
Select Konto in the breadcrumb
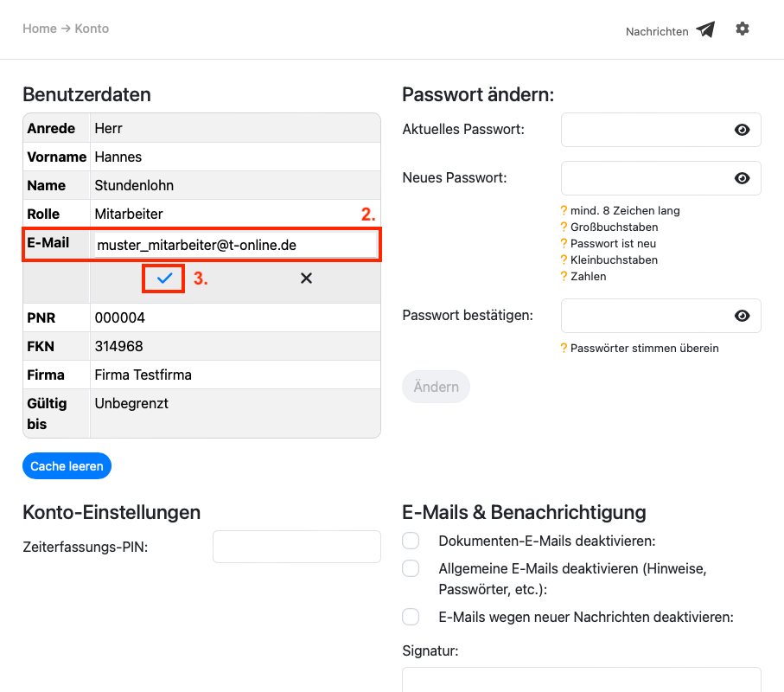[92, 29]
